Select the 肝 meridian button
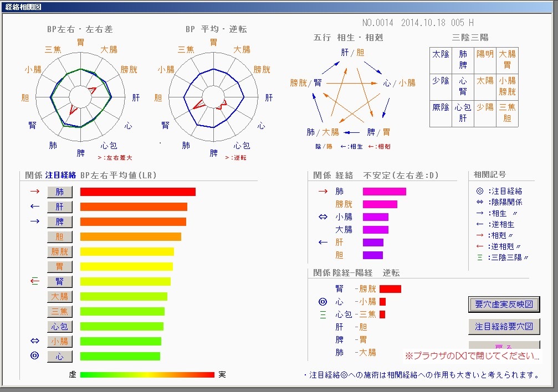 (59, 207)
